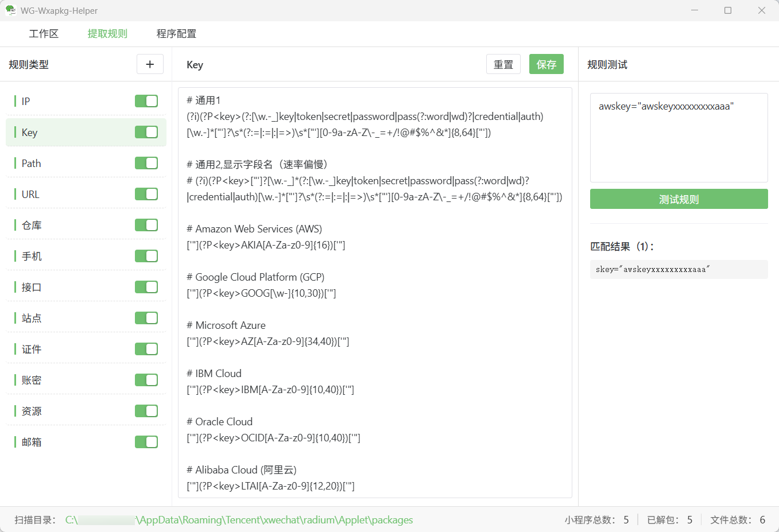Toggle the URL rule switch

146,194
